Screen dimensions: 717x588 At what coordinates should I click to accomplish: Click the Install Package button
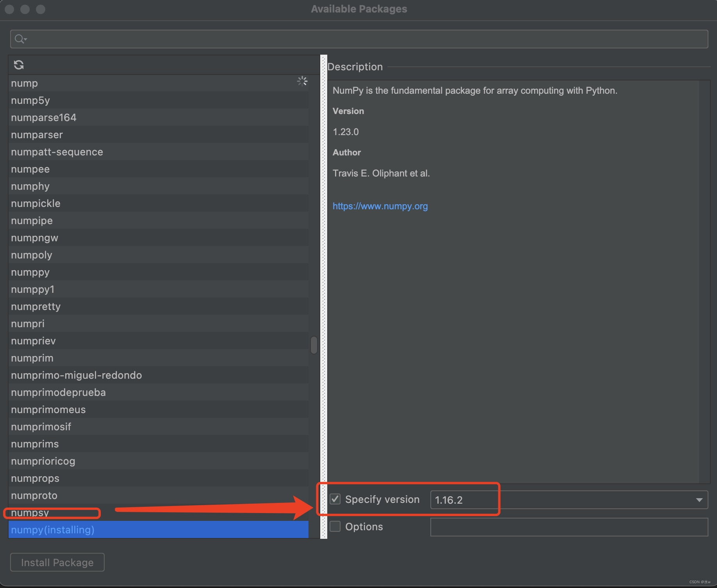tap(57, 562)
